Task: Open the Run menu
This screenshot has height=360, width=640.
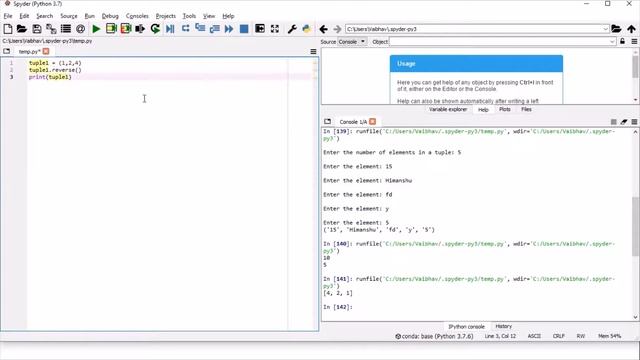Action: coord(89,16)
